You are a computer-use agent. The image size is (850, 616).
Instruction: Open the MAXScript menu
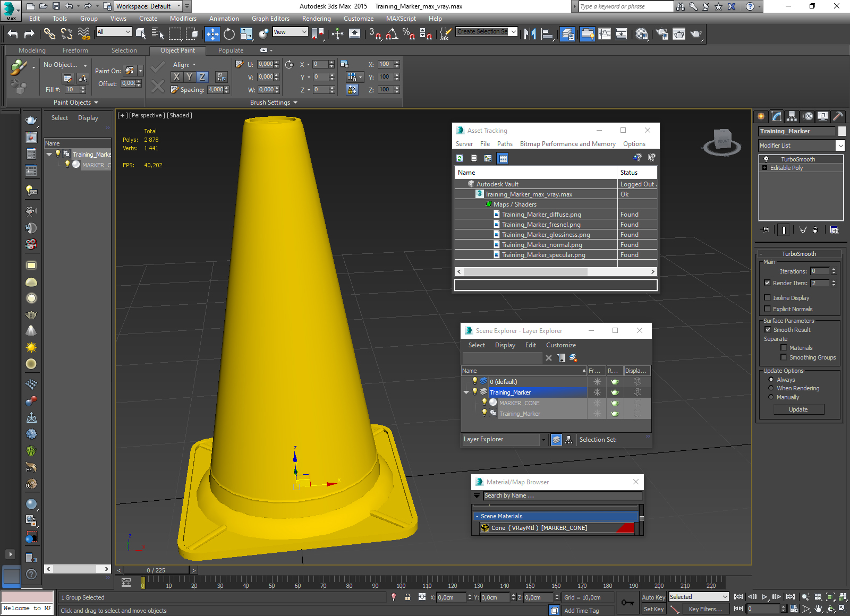point(401,19)
